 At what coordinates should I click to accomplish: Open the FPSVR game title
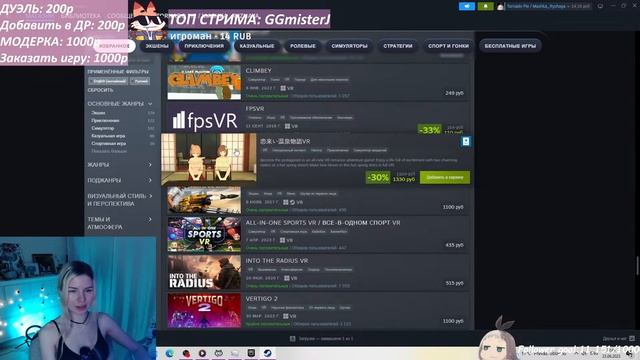coord(255,109)
